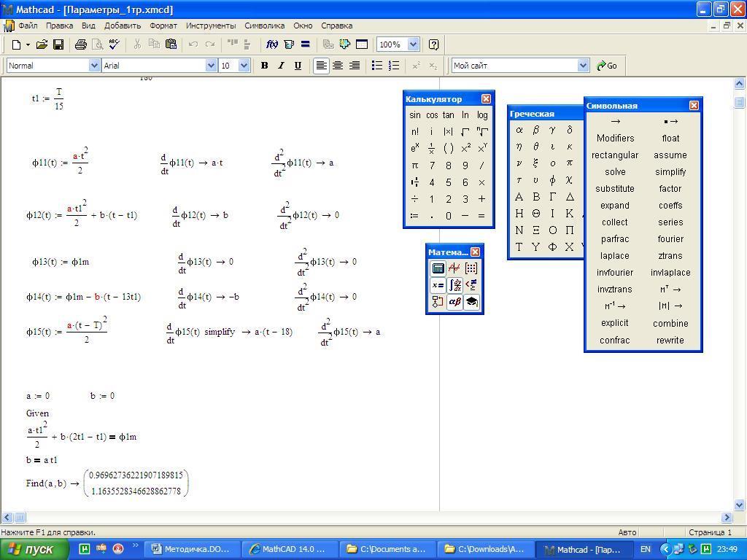Screen dimensions: 747x560
Task: Click simplify in Symbolic palette
Action: pyautogui.click(x=670, y=172)
